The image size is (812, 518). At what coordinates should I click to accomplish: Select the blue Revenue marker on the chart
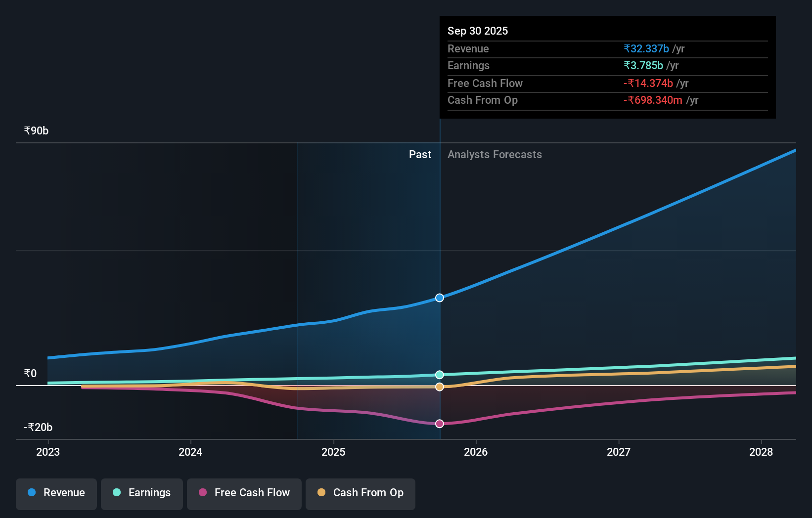[439, 298]
